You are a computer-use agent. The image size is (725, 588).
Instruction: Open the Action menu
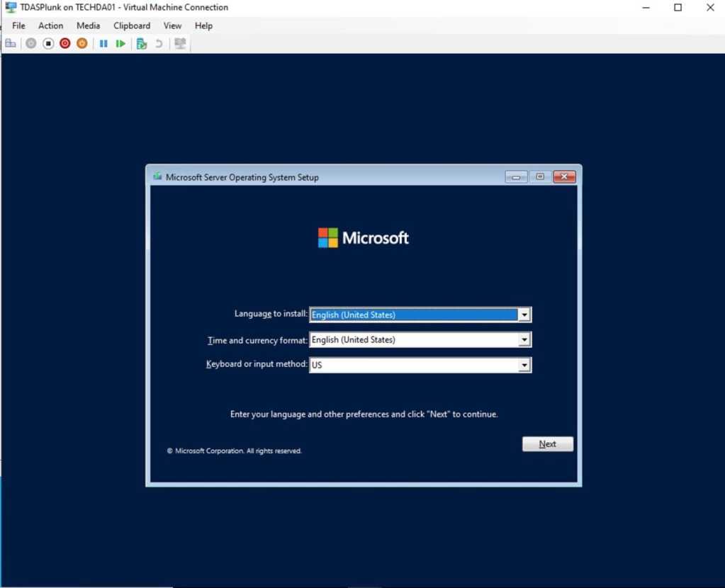50,26
